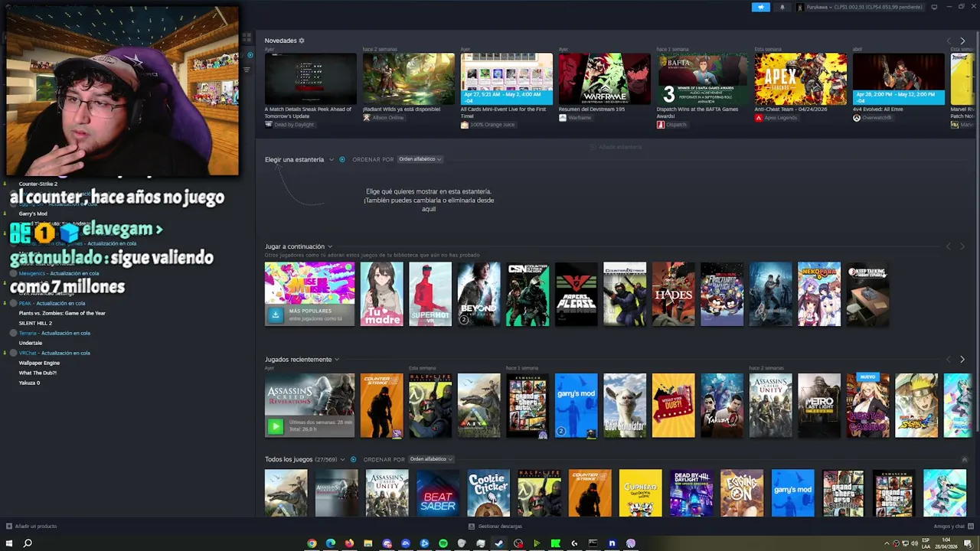Select Cookie Clicker in Todos los juegos
The image size is (980, 551).
coord(488,493)
